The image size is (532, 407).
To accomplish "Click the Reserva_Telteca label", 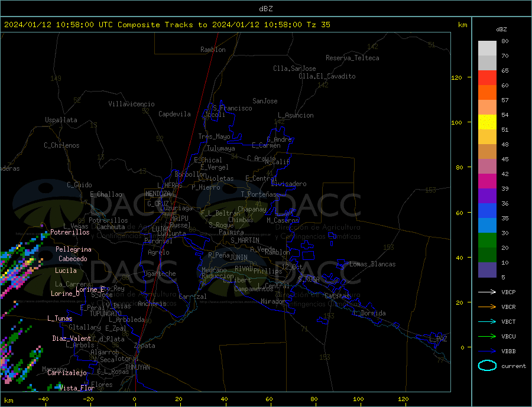I will coord(352,58).
